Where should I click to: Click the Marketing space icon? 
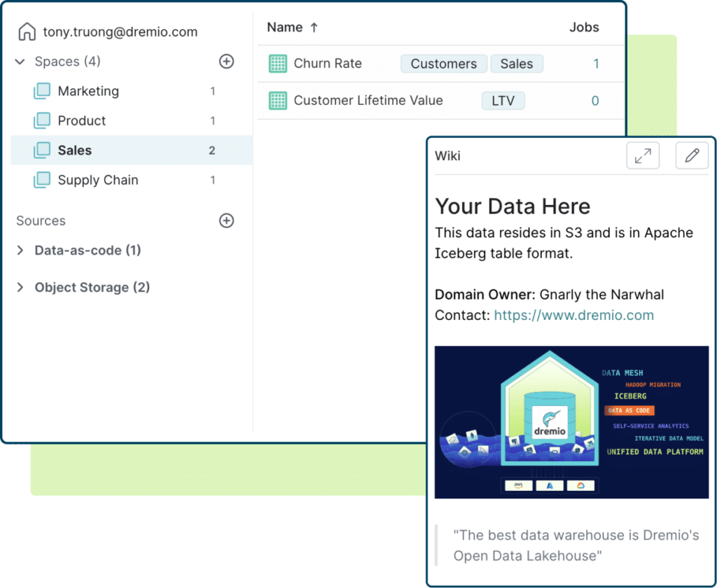point(41,91)
